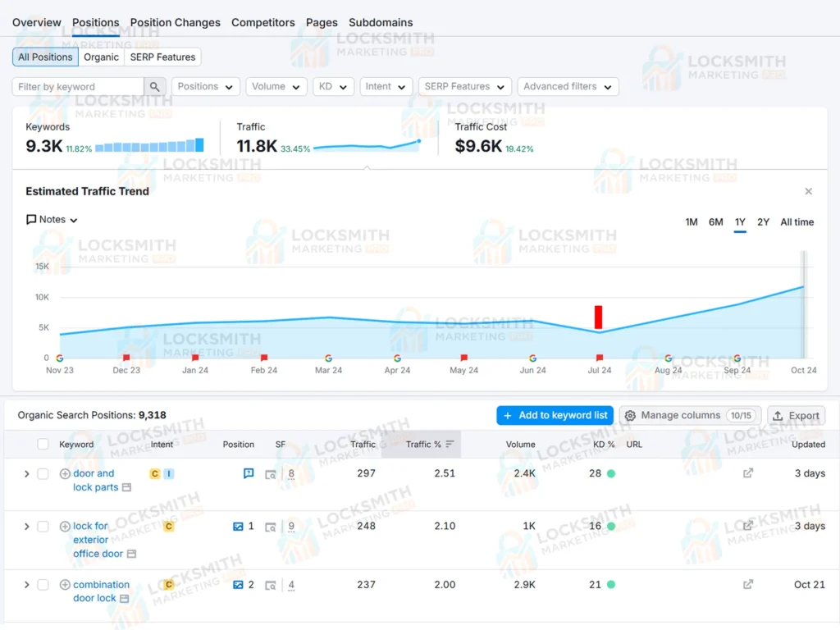Check the combination door lock row checkbox
This screenshot has width=840, height=630.
pos(43,585)
